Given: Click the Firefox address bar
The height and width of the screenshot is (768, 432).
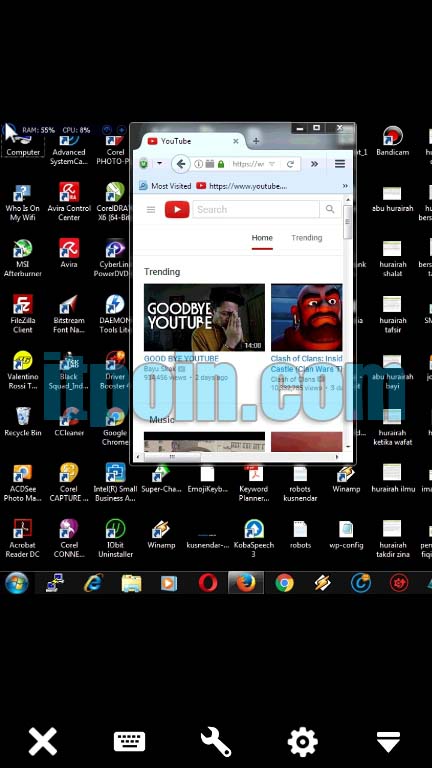Looking at the screenshot, I should [247, 164].
